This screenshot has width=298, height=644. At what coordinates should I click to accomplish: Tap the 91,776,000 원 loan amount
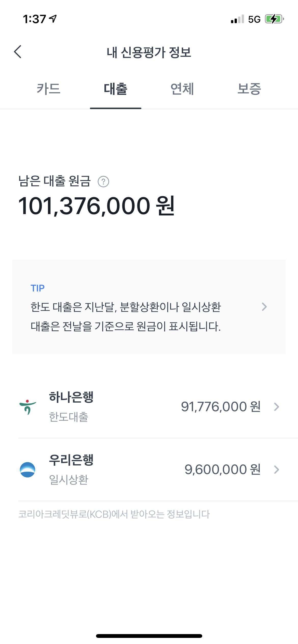221,407
